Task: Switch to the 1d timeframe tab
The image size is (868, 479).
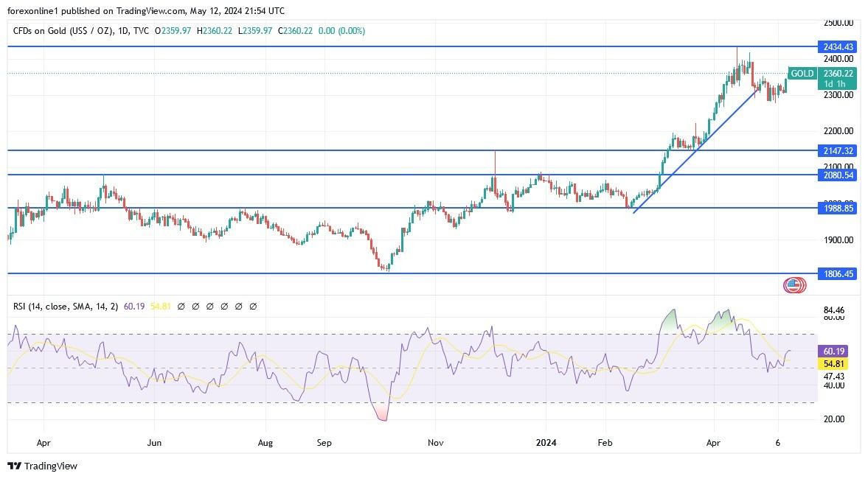Action: pos(827,83)
